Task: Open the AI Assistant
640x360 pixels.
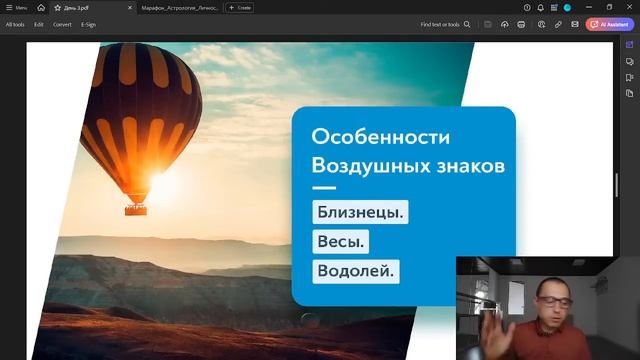Action: coord(610,24)
